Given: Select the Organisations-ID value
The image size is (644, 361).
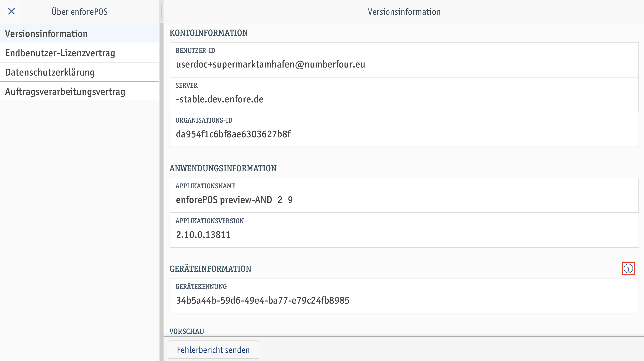Looking at the screenshot, I should (404, 130).
